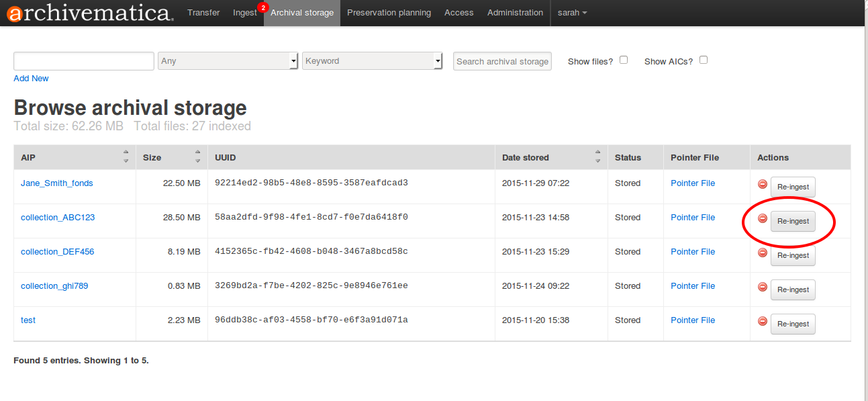
Task: Click the red delete icon for collection_ABC123
Action: pyautogui.click(x=762, y=218)
